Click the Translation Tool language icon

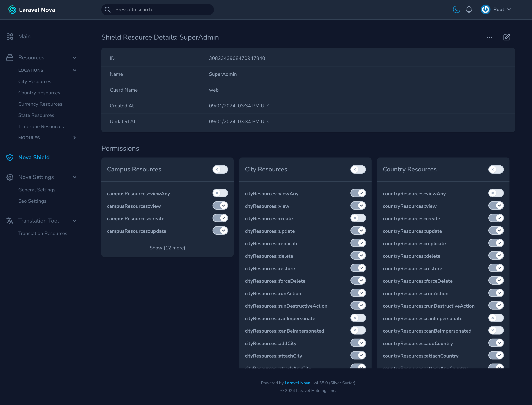(10, 221)
